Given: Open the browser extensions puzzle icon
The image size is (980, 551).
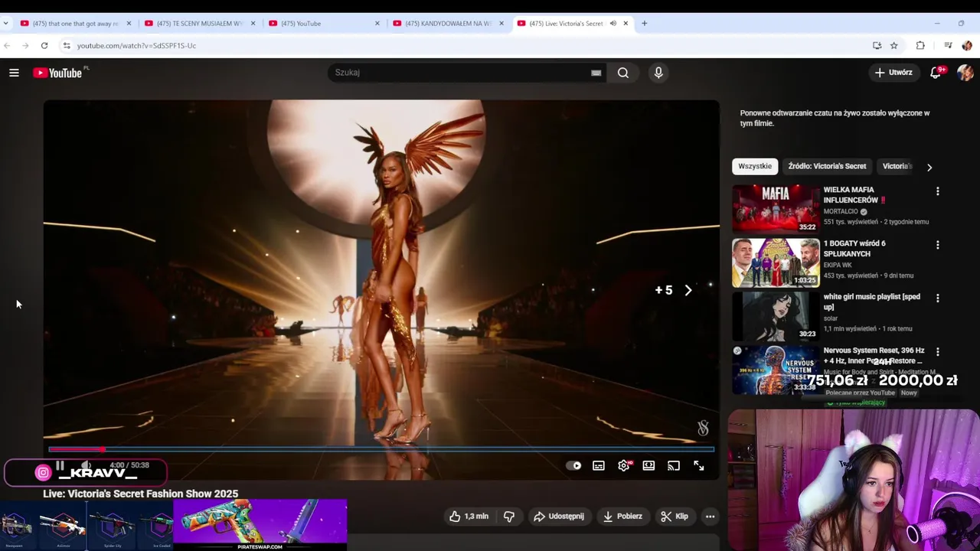Looking at the screenshot, I should point(920,46).
